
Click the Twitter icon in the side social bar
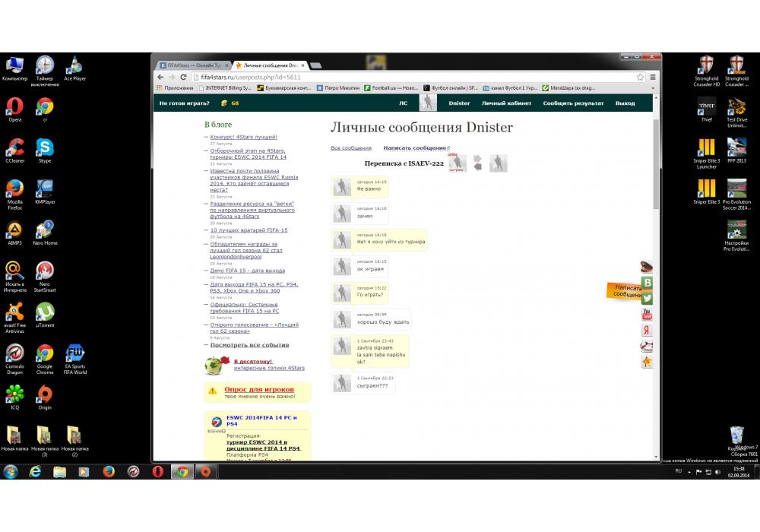pyautogui.click(x=647, y=299)
